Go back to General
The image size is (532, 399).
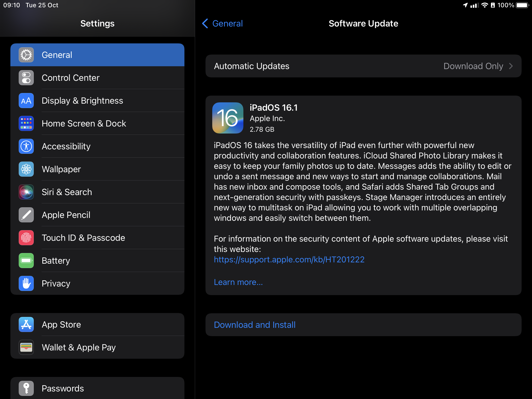(x=222, y=23)
